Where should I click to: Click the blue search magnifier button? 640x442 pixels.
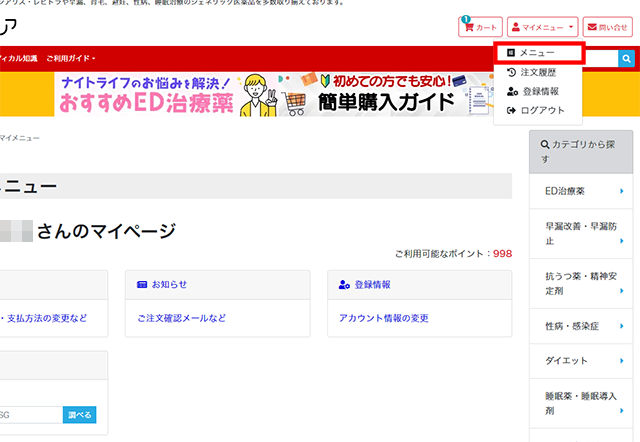click(626, 59)
